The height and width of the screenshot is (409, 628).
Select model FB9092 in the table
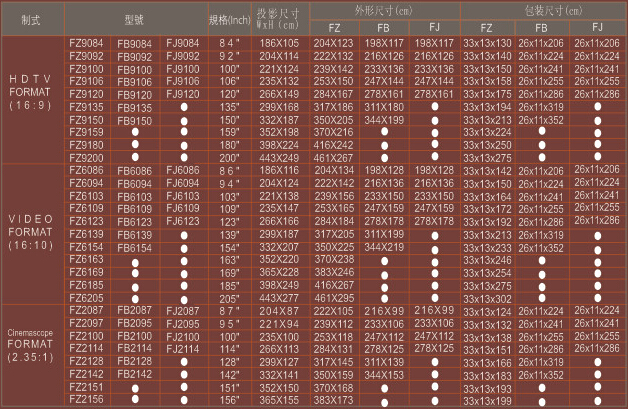click(135, 57)
